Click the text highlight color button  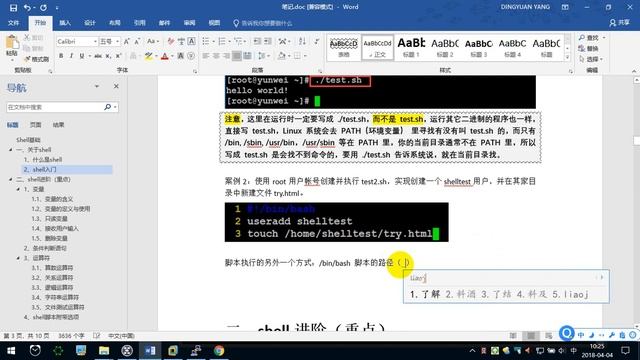148,56
